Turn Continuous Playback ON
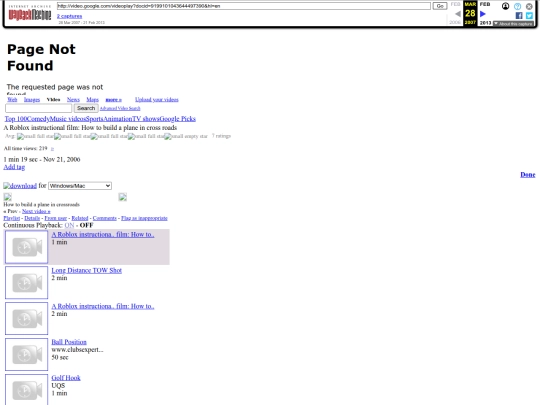This screenshot has height=405, width=540. tap(69, 225)
